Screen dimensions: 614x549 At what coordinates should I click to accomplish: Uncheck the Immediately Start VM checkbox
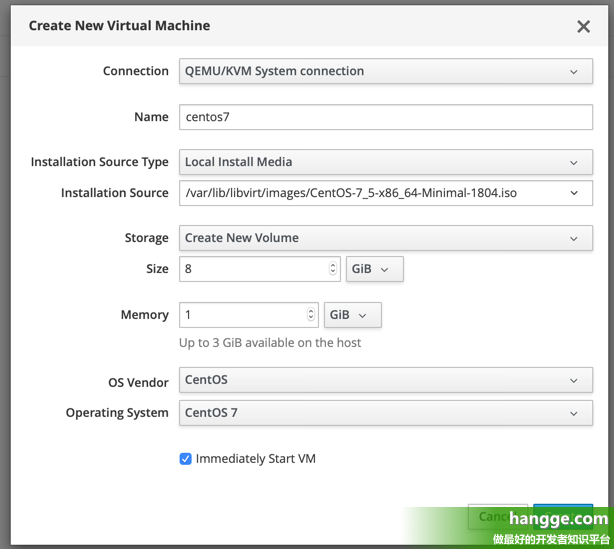[x=186, y=459]
